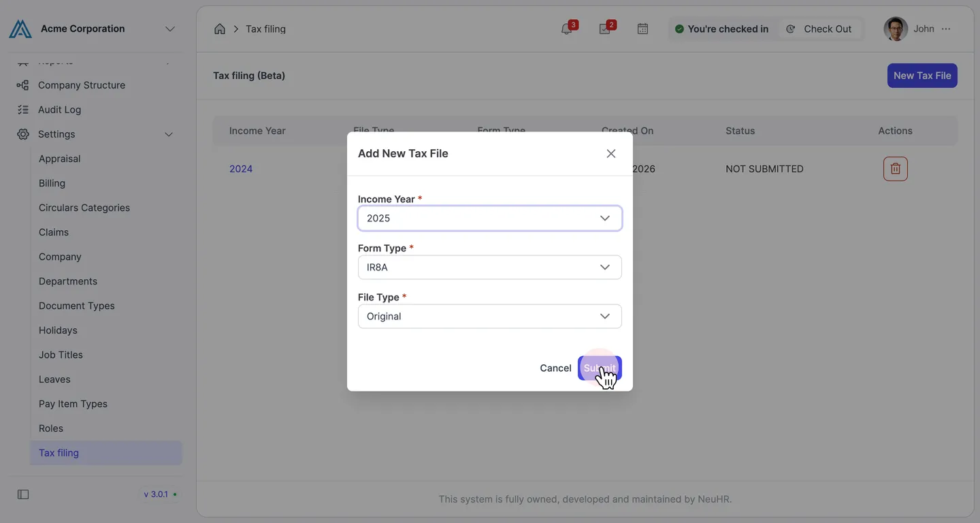Click the v 3.0.1 version badge
980x523 pixels.
161,494
